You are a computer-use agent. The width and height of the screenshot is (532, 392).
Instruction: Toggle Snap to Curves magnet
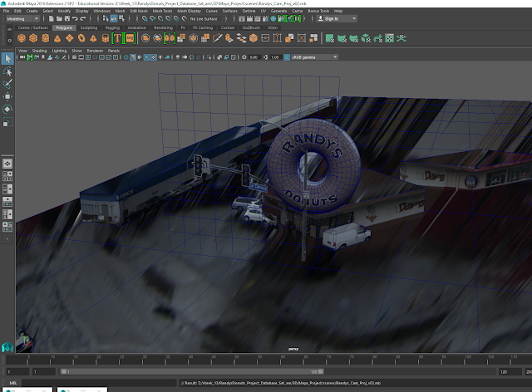[x=153, y=18]
